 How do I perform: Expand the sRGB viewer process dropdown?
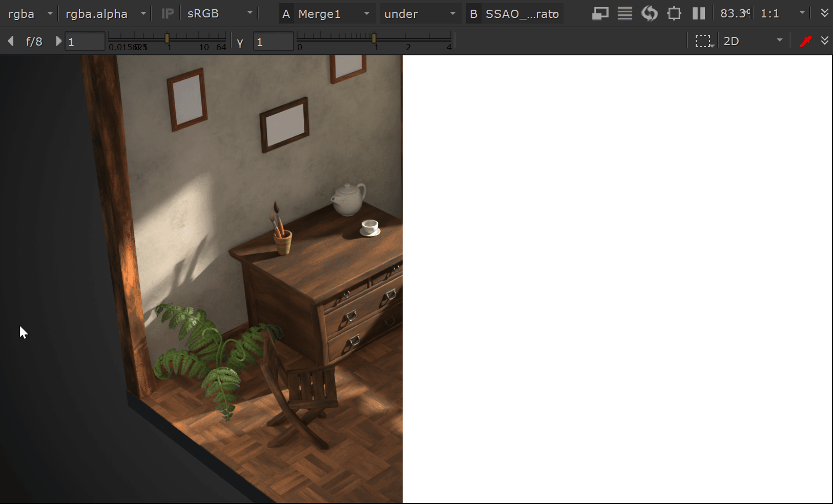219,13
